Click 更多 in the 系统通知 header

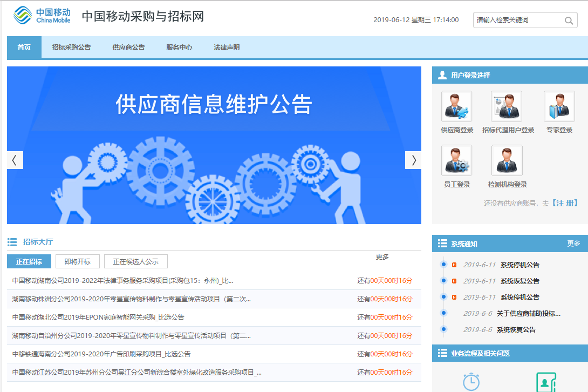574,244
